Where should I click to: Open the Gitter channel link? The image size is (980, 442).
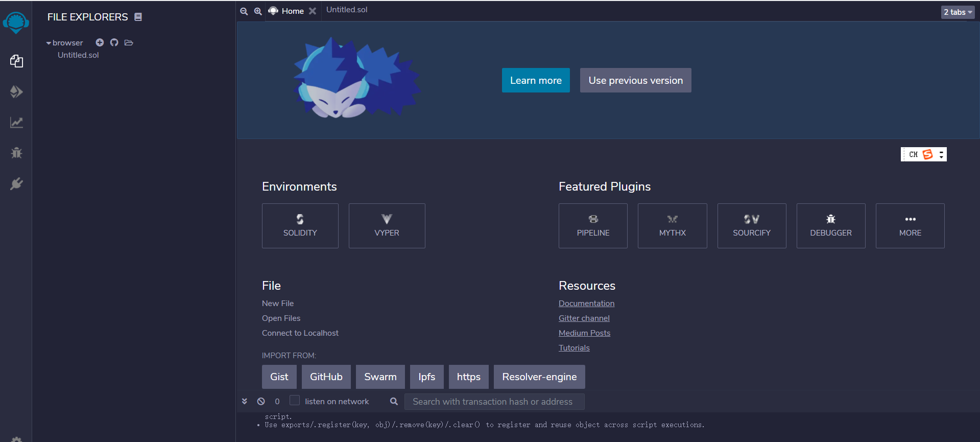(x=584, y=318)
